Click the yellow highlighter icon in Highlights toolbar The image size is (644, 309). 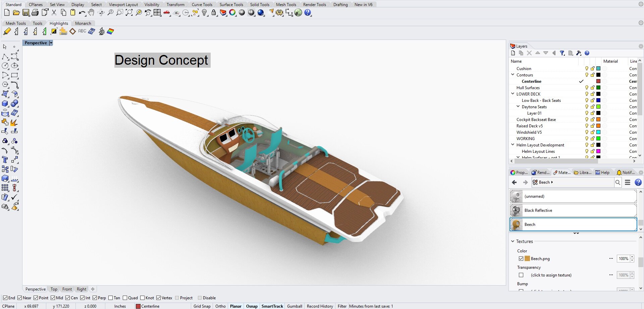(7, 32)
